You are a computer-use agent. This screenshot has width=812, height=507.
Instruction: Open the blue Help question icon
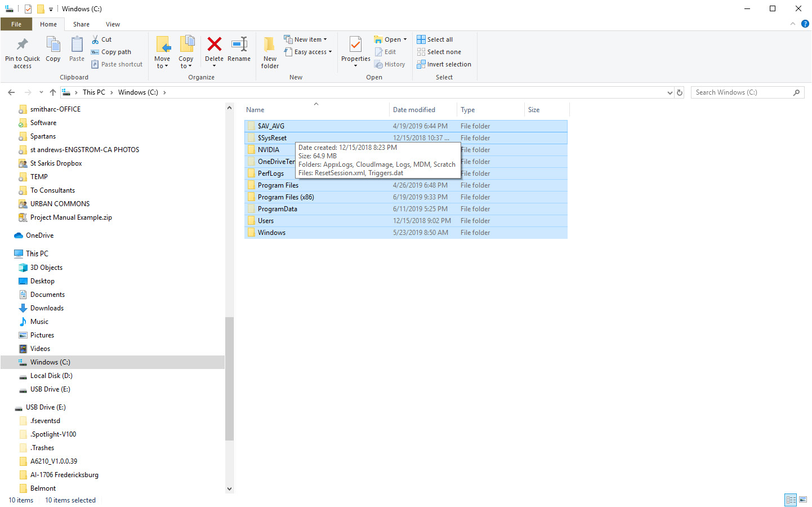click(805, 24)
